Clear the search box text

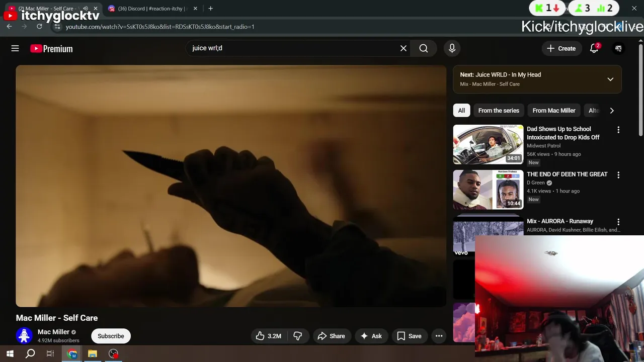click(403, 48)
